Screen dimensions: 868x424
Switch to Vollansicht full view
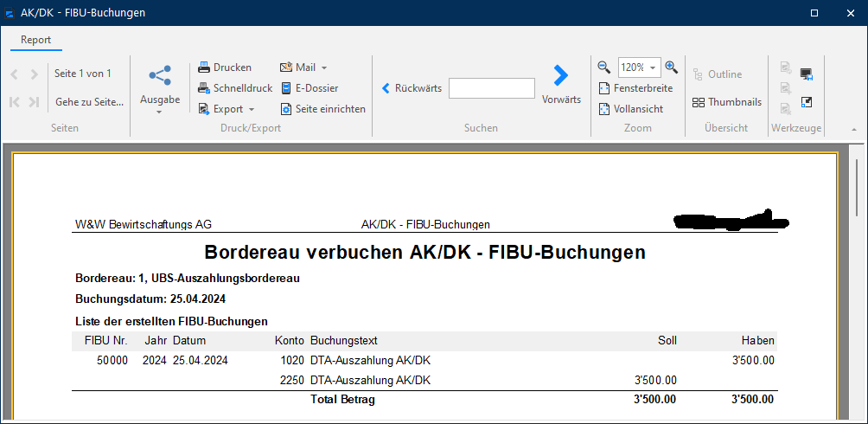[x=631, y=109]
